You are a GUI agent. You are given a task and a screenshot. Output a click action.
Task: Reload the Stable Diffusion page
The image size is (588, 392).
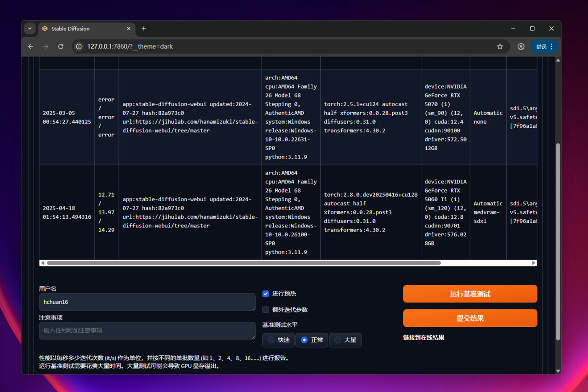coord(61,46)
